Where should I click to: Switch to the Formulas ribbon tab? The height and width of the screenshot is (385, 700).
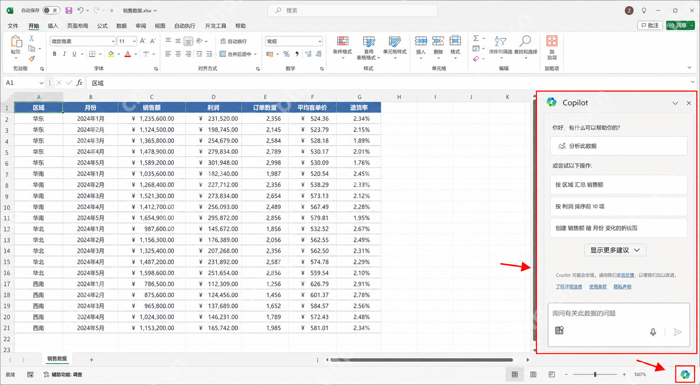point(102,26)
